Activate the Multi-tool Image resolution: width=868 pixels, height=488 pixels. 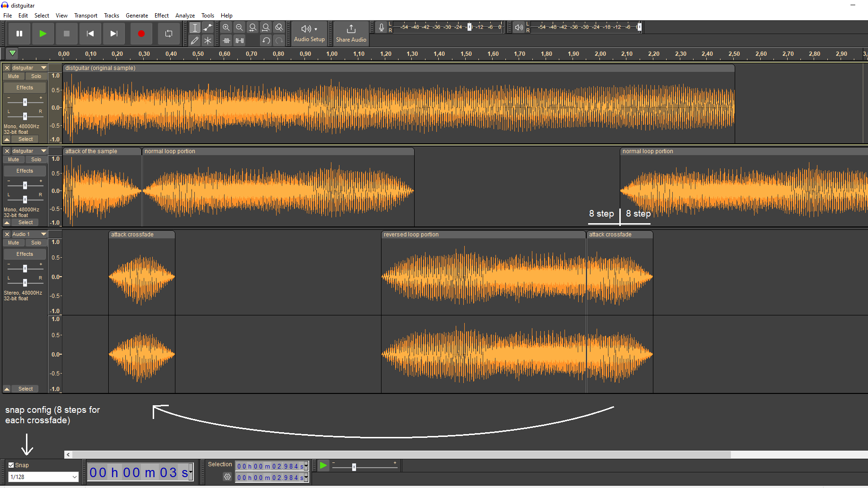coord(208,41)
